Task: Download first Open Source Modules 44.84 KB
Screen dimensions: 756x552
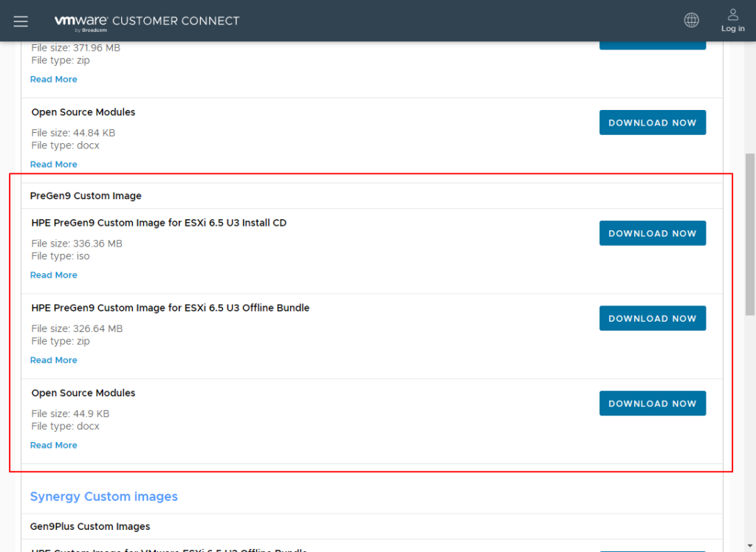Action: 653,123
